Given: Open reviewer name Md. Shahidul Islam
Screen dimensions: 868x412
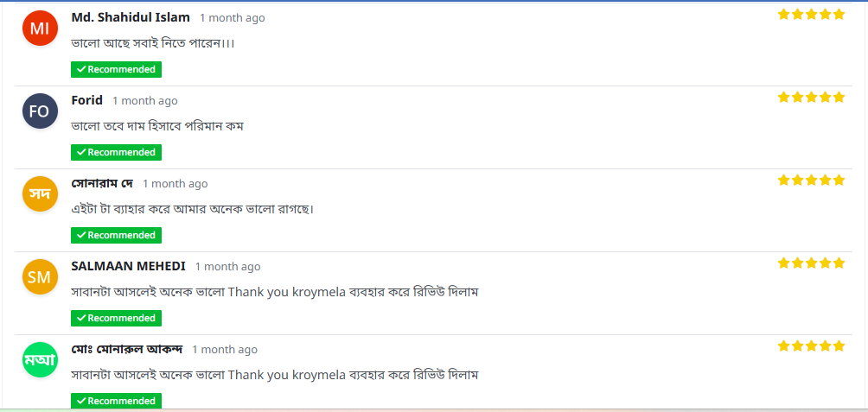Looking at the screenshot, I should point(131,17).
